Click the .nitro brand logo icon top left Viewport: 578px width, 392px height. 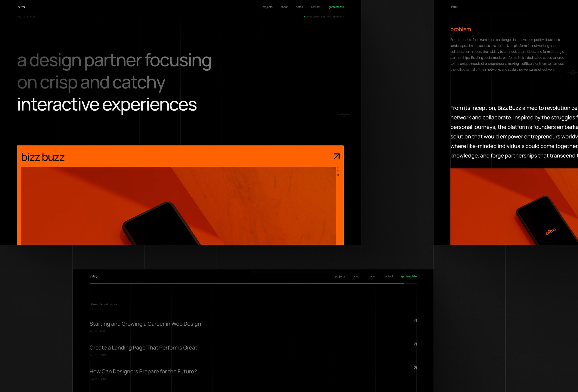[x=21, y=7]
